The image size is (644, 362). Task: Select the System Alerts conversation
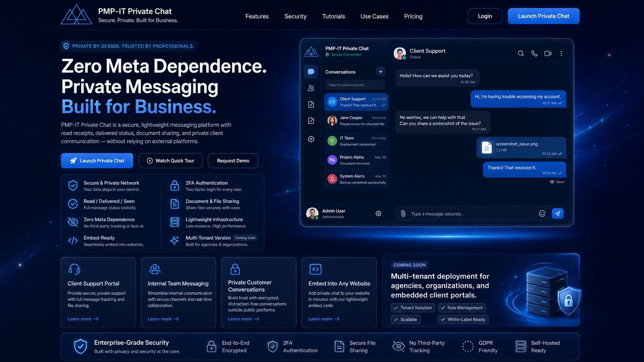[356, 179]
